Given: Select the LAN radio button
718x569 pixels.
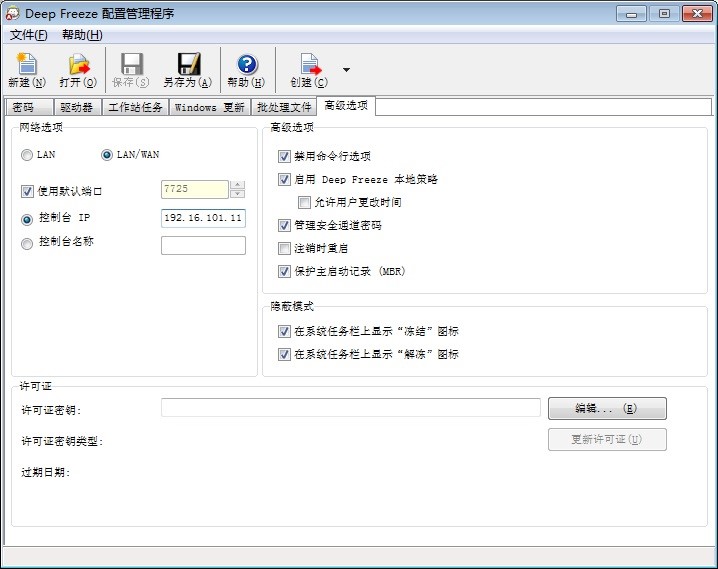Looking at the screenshot, I should click(27, 155).
